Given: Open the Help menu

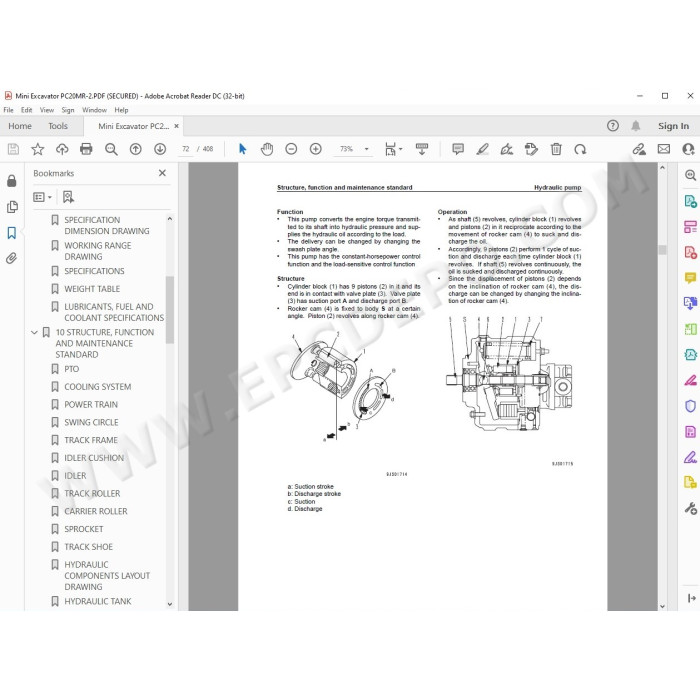Looking at the screenshot, I should click(121, 110).
